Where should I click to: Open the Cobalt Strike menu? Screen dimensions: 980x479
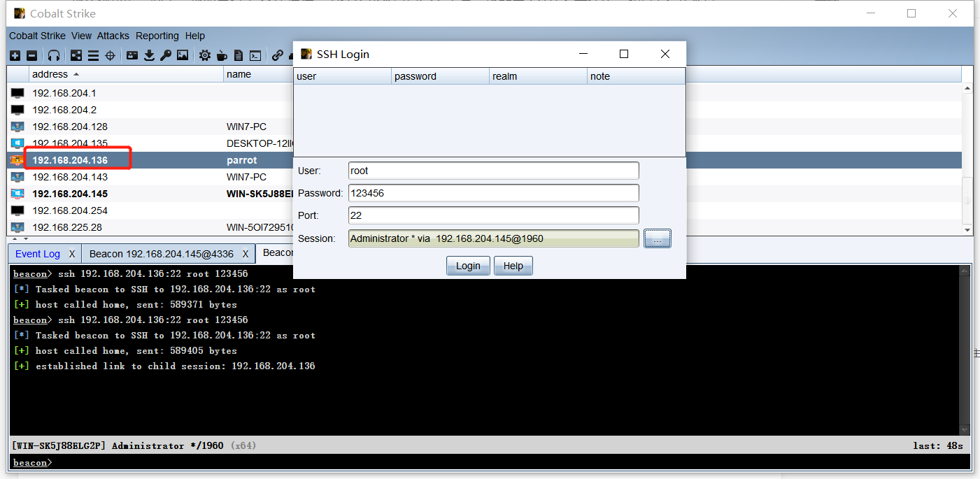point(37,36)
